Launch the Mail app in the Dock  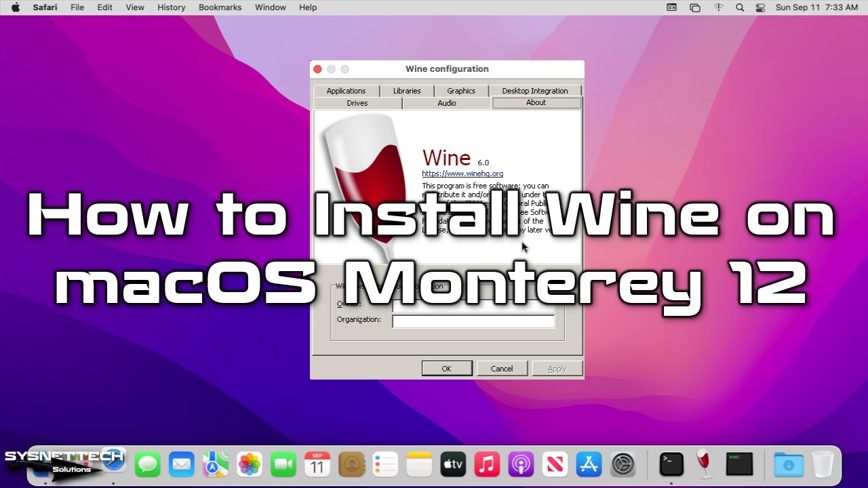click(x=182, y=464)
